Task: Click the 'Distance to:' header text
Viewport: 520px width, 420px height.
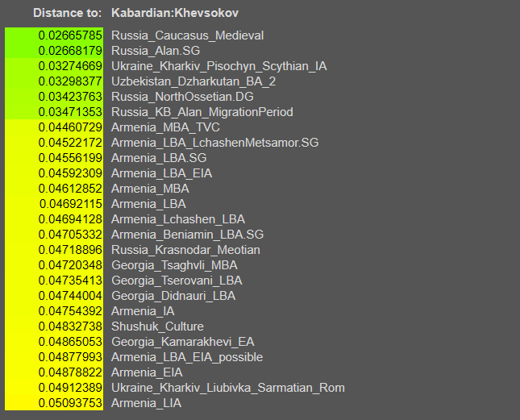Action: click(x=68, y=14)
